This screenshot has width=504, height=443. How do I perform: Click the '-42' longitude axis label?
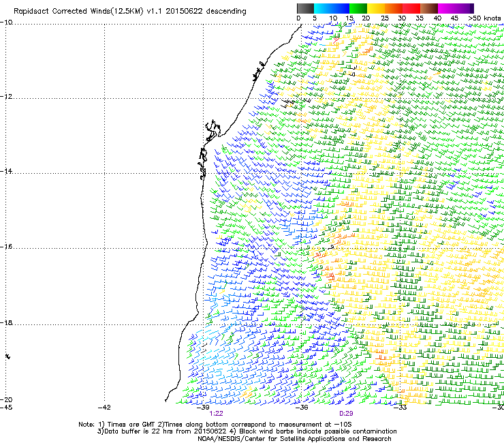coord(104,408)
